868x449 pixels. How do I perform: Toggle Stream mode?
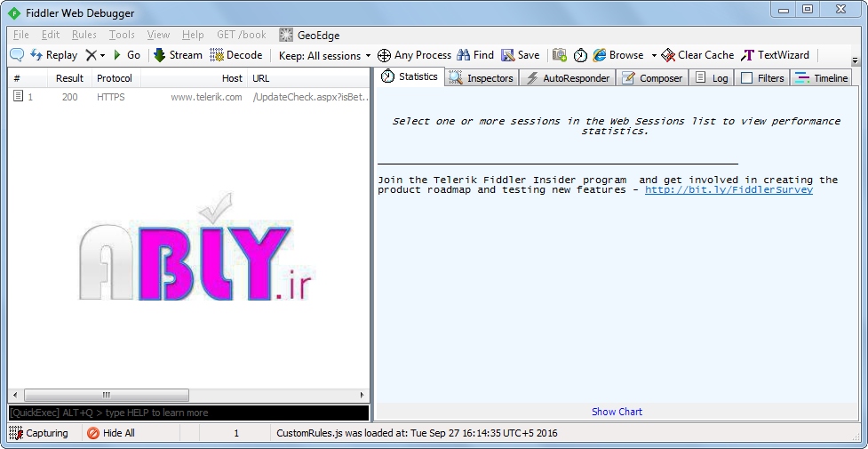coord(178,55)
